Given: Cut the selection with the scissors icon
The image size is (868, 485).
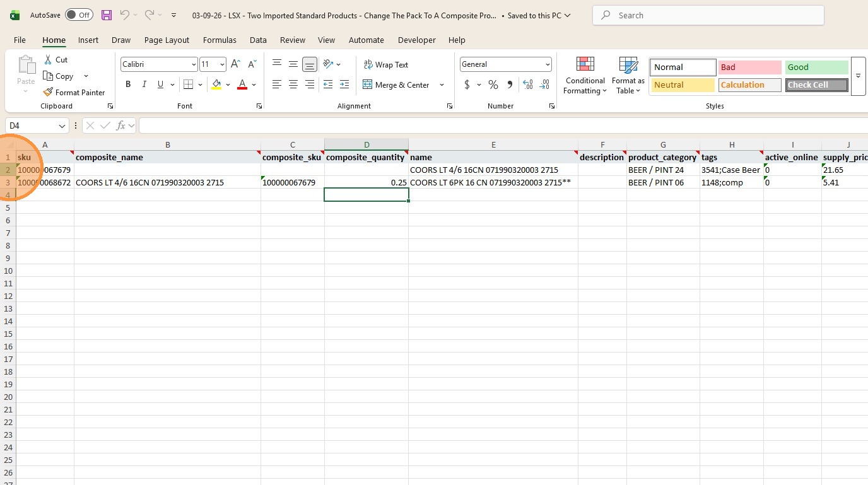Looking at the screenshot, I should (48, 59).
